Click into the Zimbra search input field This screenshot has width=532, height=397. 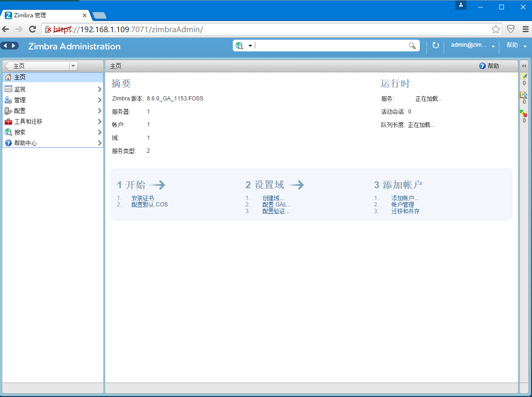coord(331,46)
